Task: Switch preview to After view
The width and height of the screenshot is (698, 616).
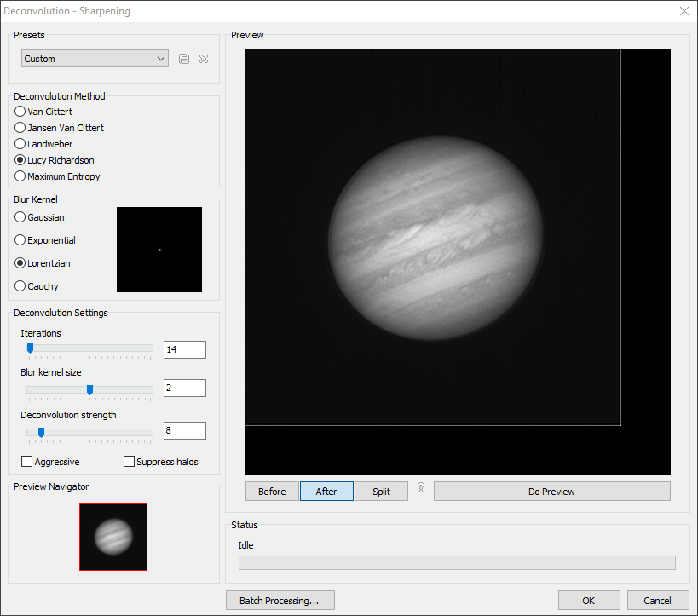Action: (326, 492)
